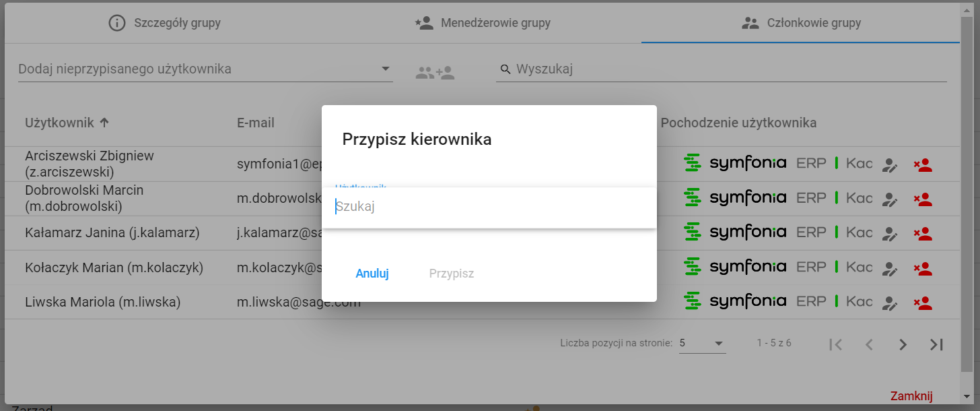Expand Liczba pozycji na stronie selector
The height and width of the screenshot is (411, 980).
click(x=702, y=343)
